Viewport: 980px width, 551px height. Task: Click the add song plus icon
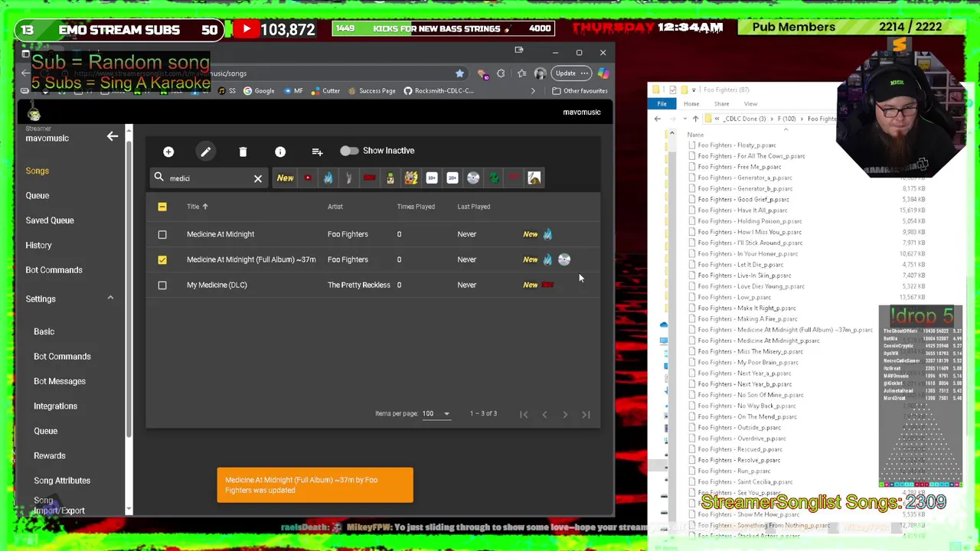point(168,152)
